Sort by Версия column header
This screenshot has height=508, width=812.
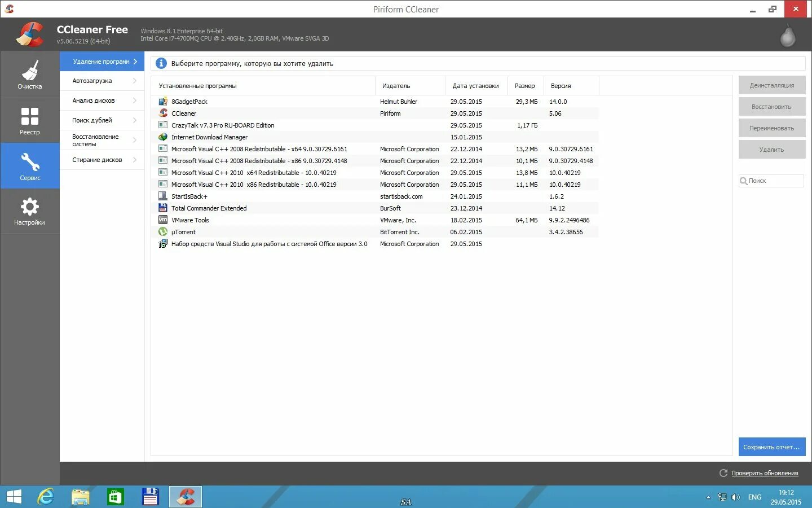[x=571, y=86]
